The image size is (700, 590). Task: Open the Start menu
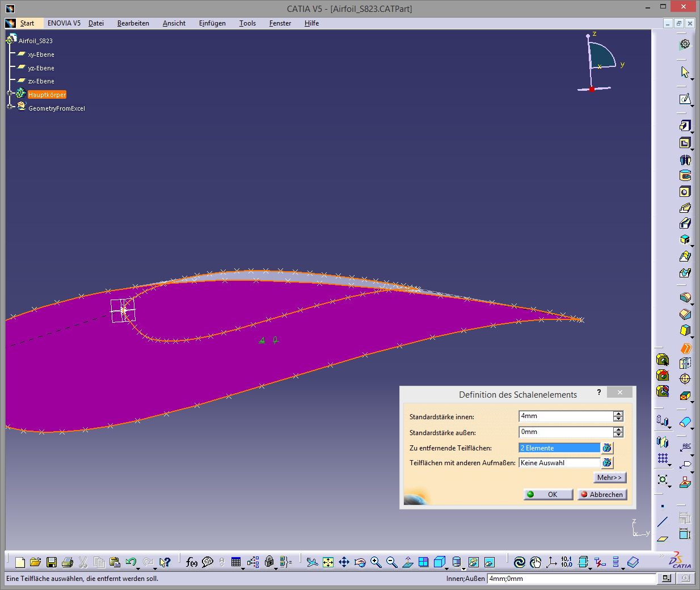tap(27, 23)
